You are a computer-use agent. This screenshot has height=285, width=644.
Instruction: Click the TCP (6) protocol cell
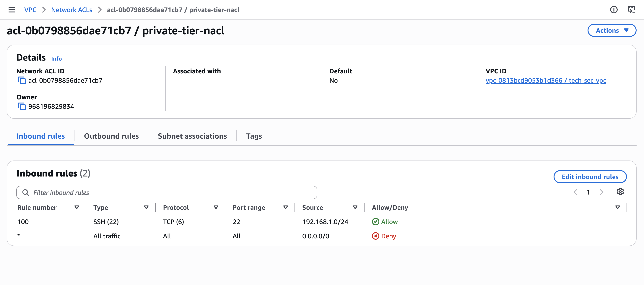173,222
